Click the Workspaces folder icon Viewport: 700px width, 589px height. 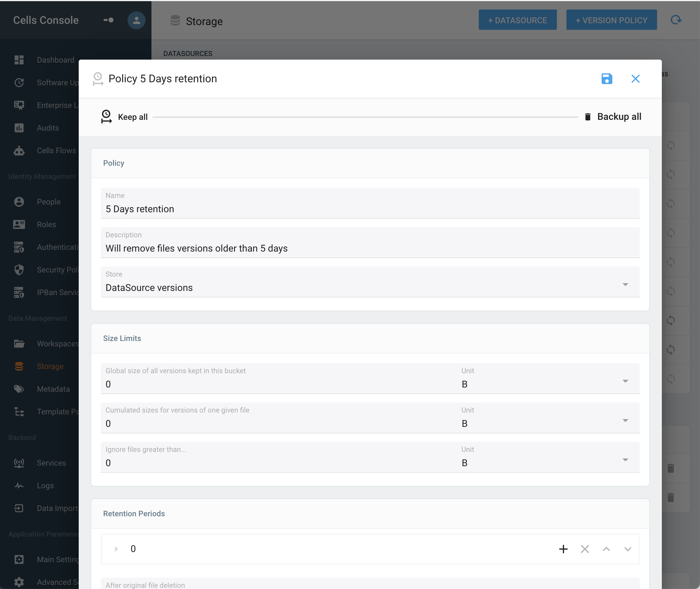coord(19,344)
